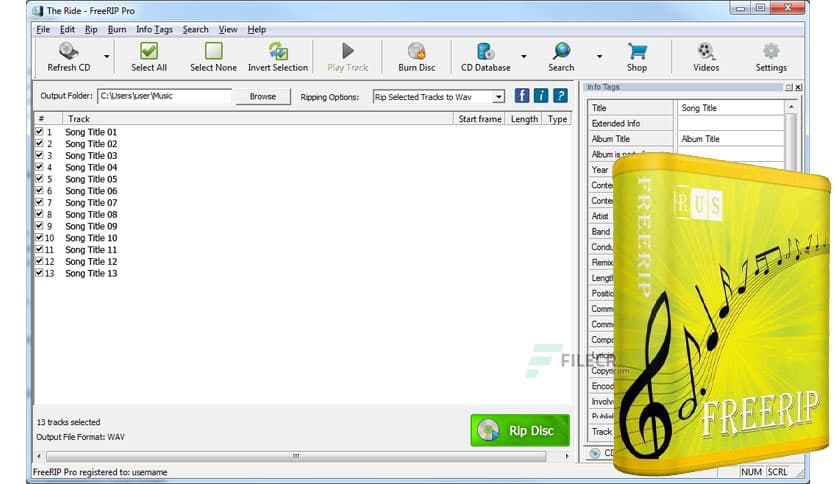The height and width of the screenshot is (484, 836).
Task: Click the Length column header
Action: pos(524,119)
